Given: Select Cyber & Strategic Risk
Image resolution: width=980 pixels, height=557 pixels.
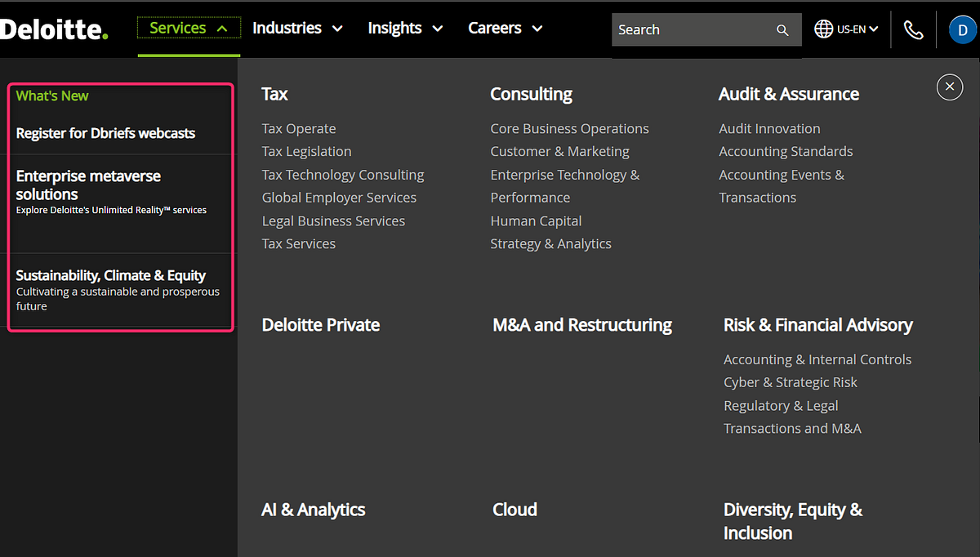Looking at the screenshot, I should tap(791, 382).
